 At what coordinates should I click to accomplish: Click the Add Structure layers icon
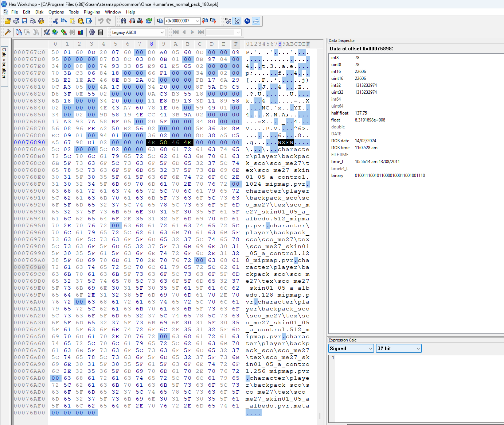click(55, 32)
